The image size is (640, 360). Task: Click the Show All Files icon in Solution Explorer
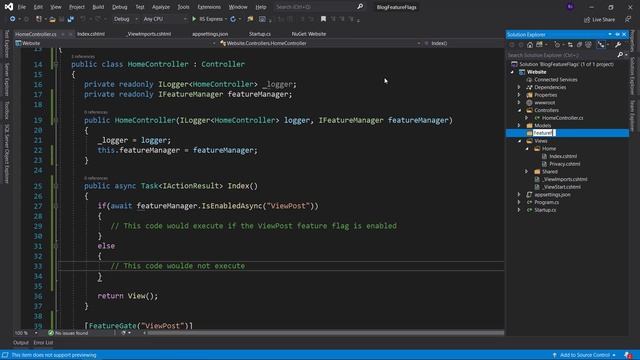(x=588, y=45)
